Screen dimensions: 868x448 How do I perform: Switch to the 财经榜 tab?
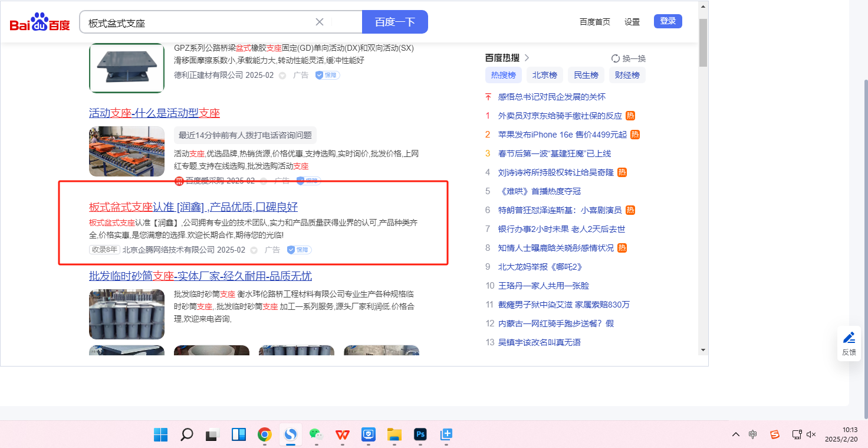coord(627,75)
